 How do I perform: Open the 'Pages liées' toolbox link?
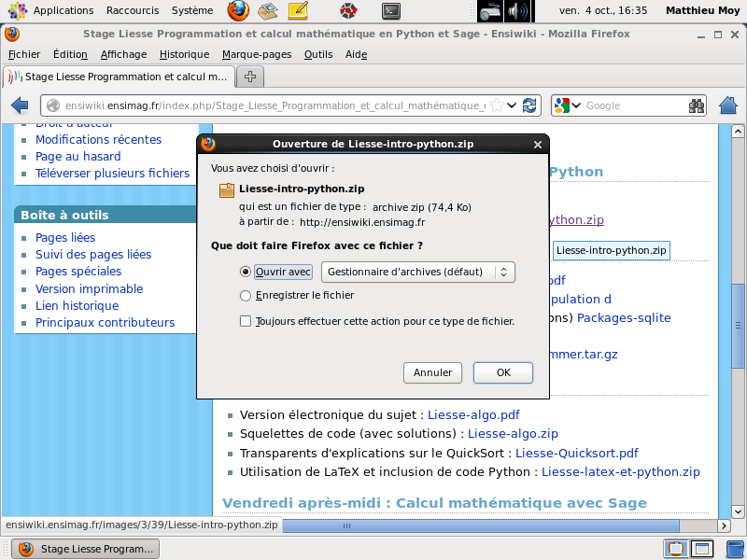[x=65, y=237]
